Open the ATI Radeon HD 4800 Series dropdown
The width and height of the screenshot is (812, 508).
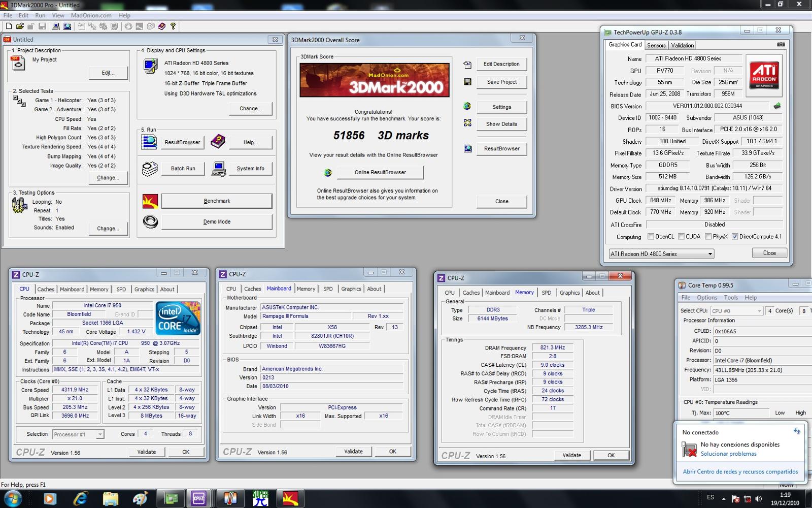(661, 253)
